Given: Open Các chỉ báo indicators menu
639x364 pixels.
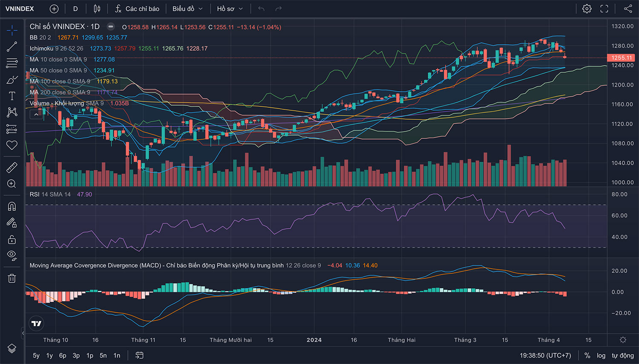Looking at the screenshot, I should click(137, 9).
